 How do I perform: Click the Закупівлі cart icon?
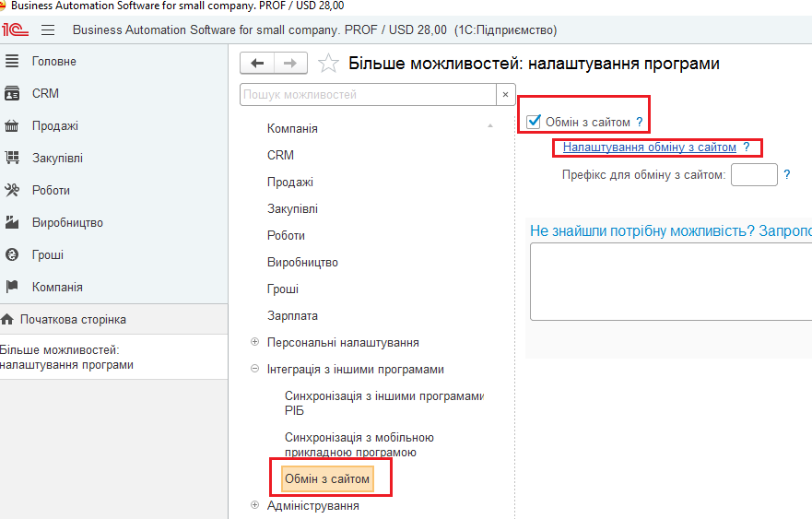click(x=12, y=158)
